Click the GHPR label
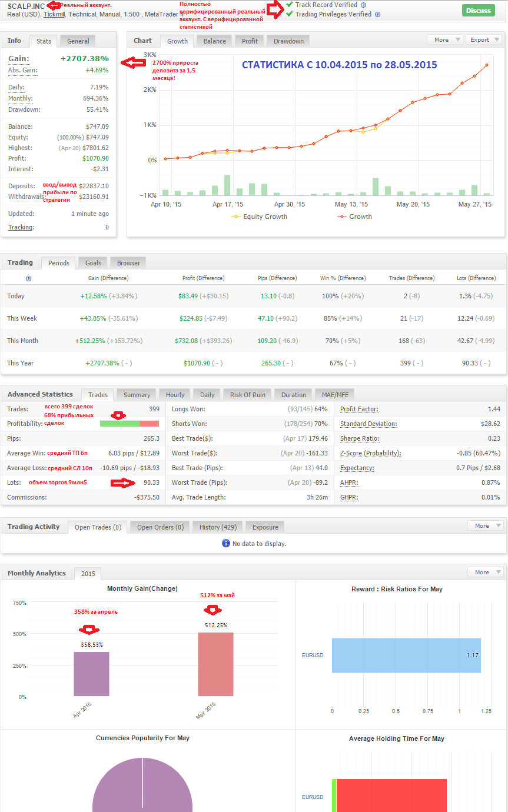Screen dimensions: 508x812 point(350,497)
